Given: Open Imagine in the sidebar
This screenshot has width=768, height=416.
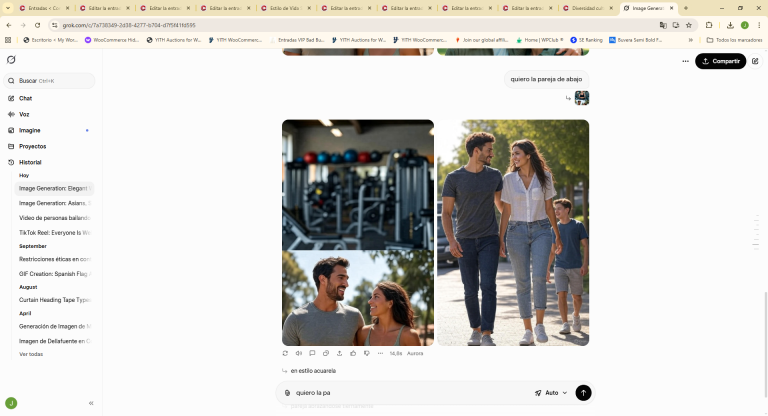Looking at the screenshot, I should [x=30, y=130].
